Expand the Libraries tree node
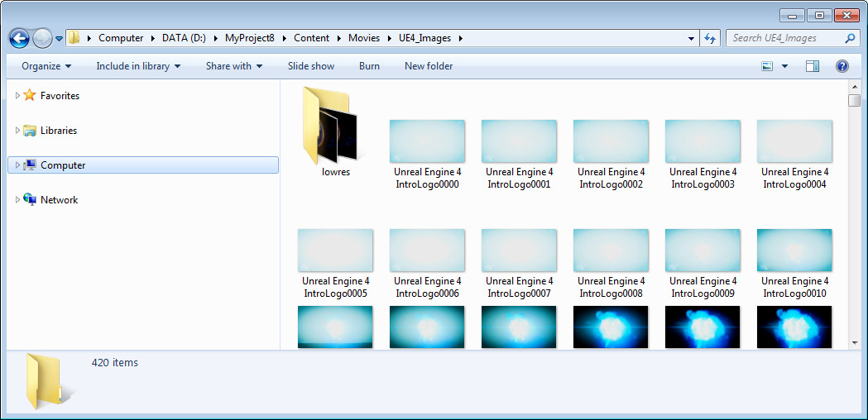868x420 pixels. coord(18,131)
